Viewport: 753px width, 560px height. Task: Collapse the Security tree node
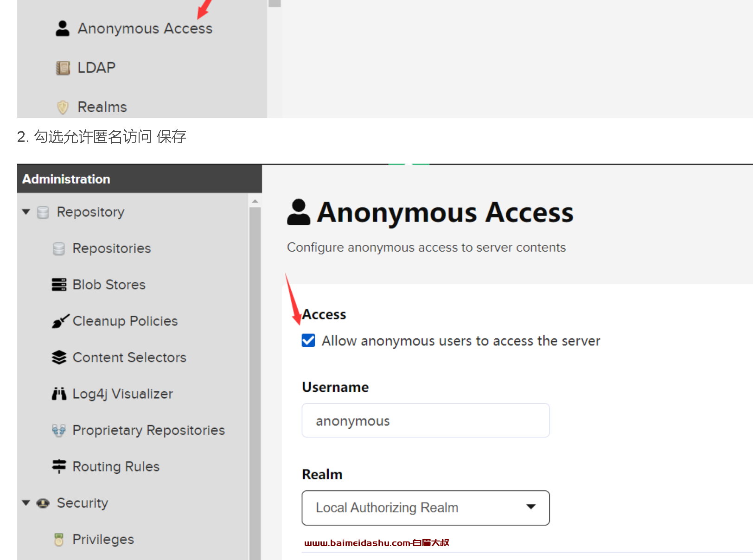tap(26, 503)
